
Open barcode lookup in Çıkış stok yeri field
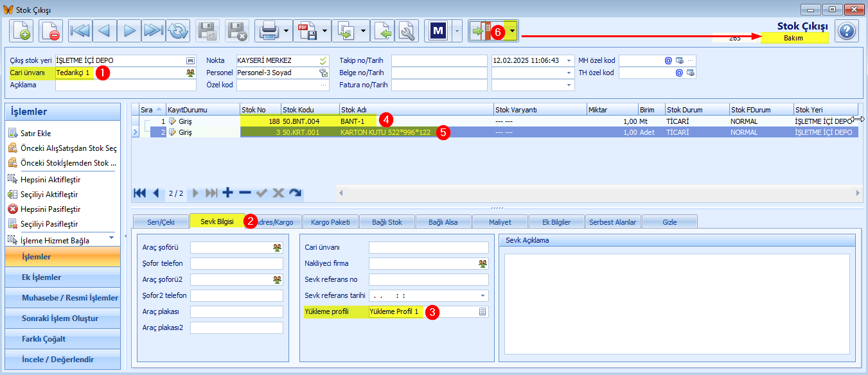[190, 60]
